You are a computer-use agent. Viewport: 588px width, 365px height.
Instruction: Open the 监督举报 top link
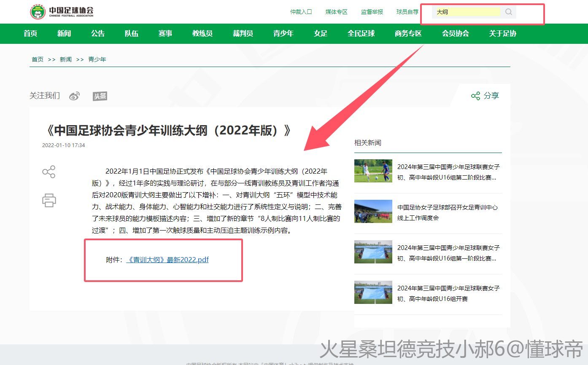point(372,12)
